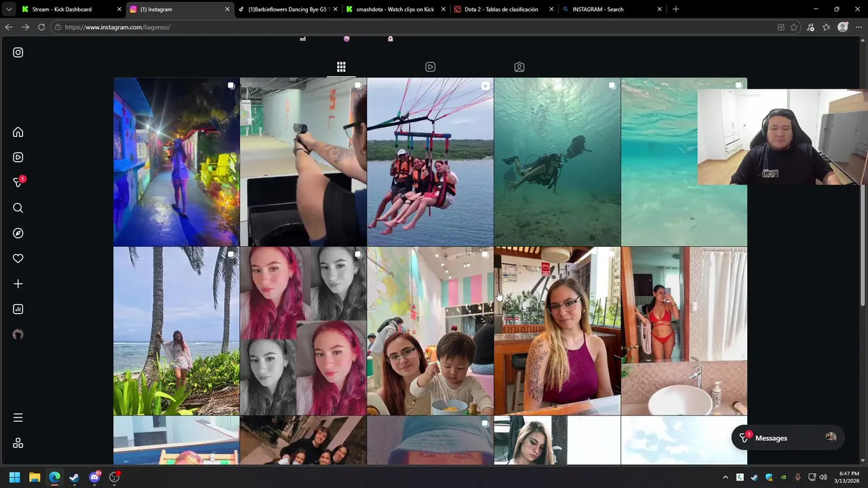Open the palm tree beach post
868x488 pixels.
tap(176, 331)
